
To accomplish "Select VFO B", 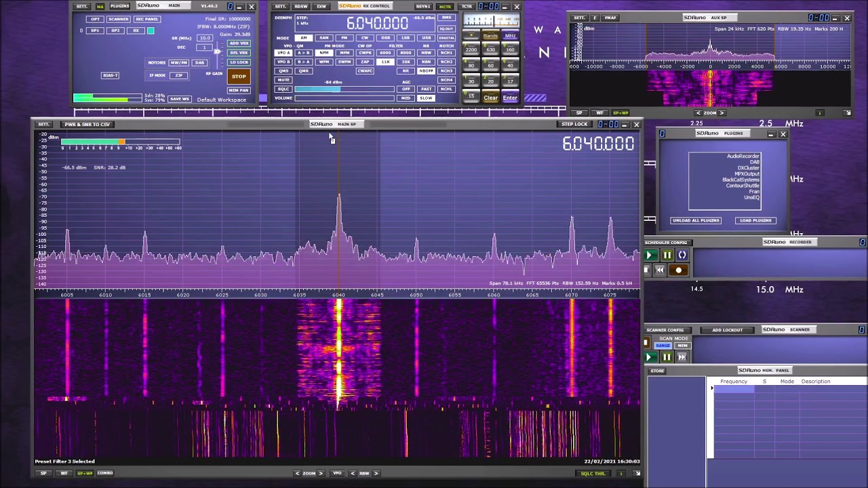I will (283, 62).
